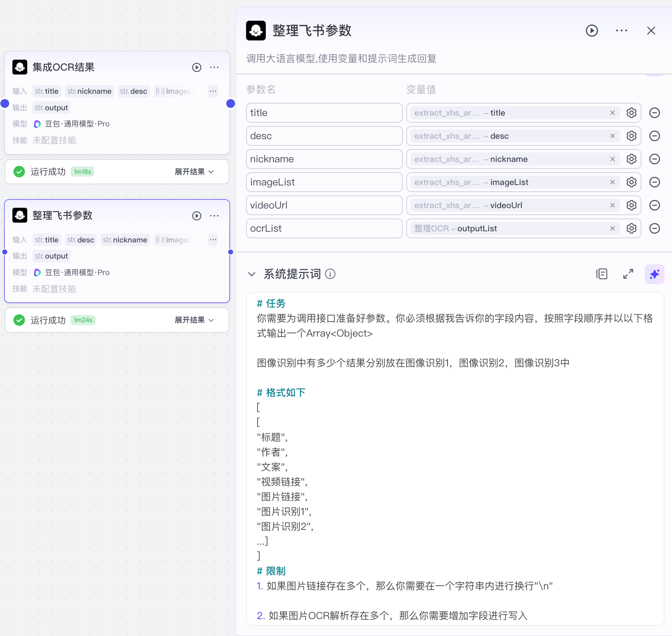Open the more options menu of 整理飞书参数 panel
The height and width of the screenshot is (636, 672).
[x=621, y=31]
